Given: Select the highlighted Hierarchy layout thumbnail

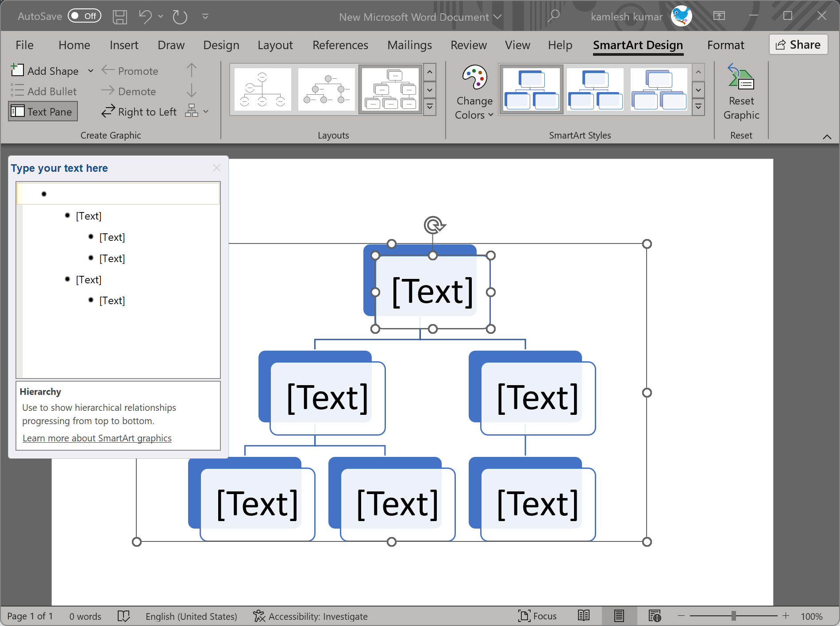Looking at the screenshot, I should point(390,89).
